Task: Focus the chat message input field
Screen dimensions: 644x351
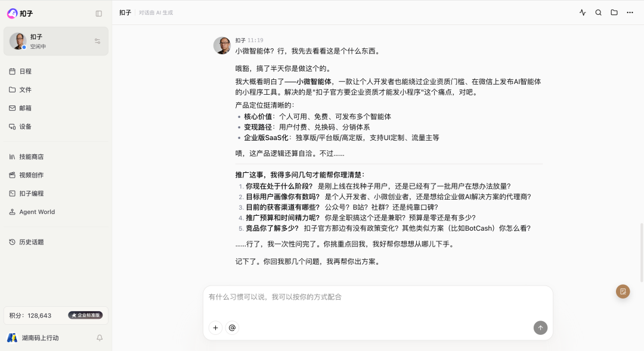Action: (x=378, y=297)
